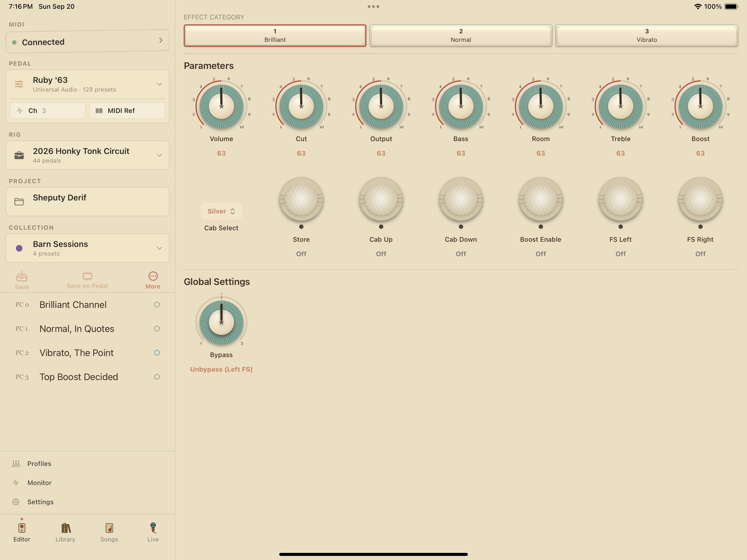This screenshot has width=747, height=560.
Task: Click the Bypass knob in Global Settings
Action: point(221,322)
